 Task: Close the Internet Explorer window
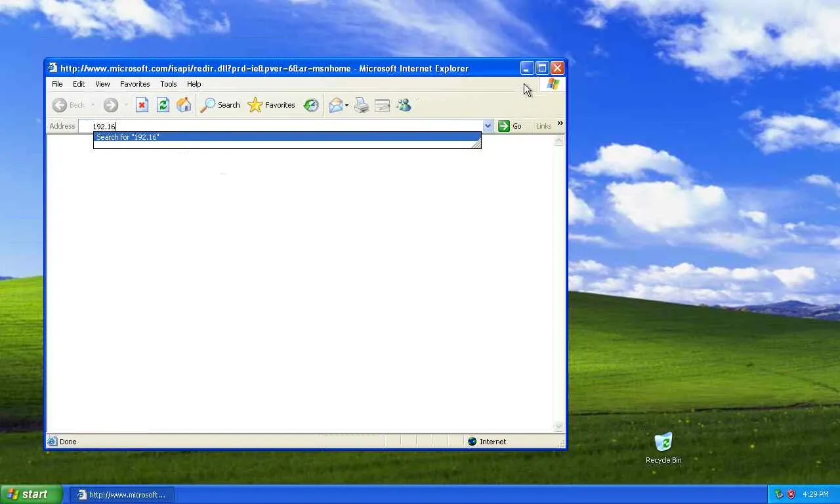click(557, 68)
